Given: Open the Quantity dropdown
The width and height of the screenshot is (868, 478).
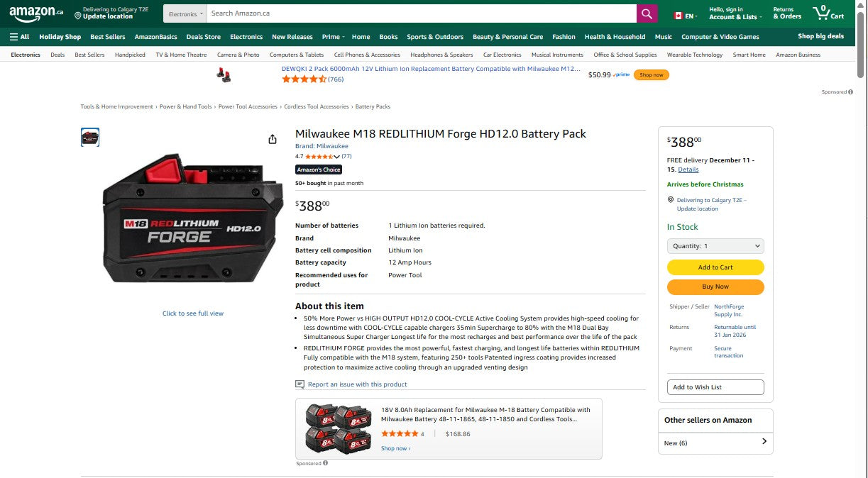Looking at the screenshot, I should pyautogui.click(x=715, y=245).
